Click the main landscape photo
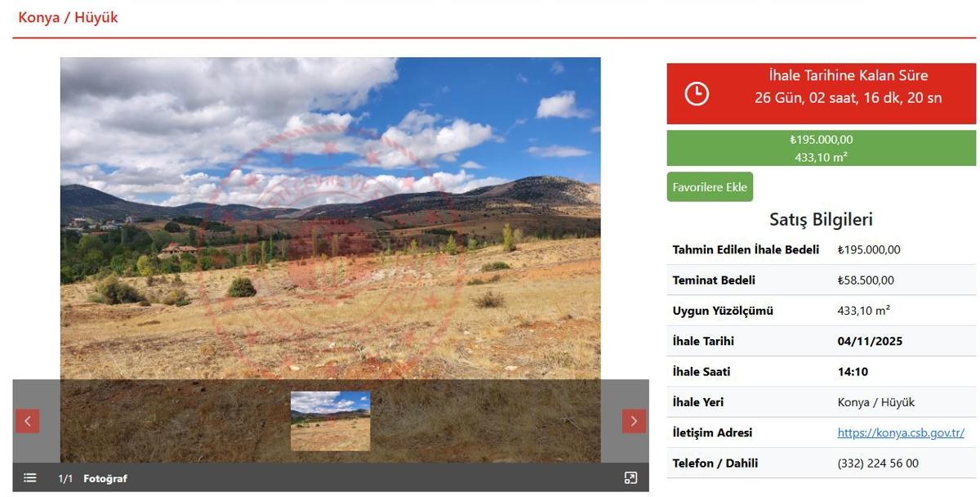Screen dimensions: 980x497 click(330, 218)
